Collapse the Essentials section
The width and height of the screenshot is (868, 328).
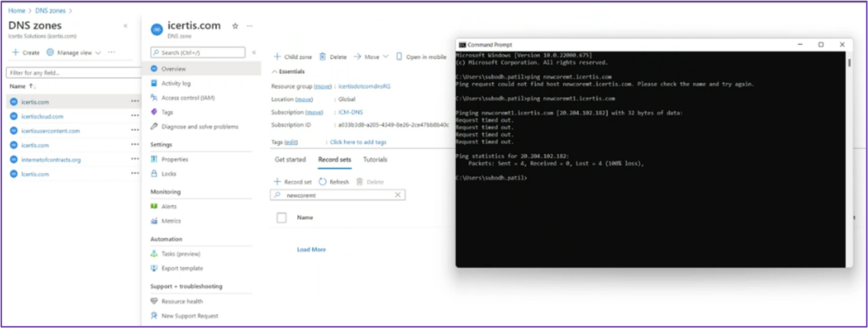[x=275, y=71]
